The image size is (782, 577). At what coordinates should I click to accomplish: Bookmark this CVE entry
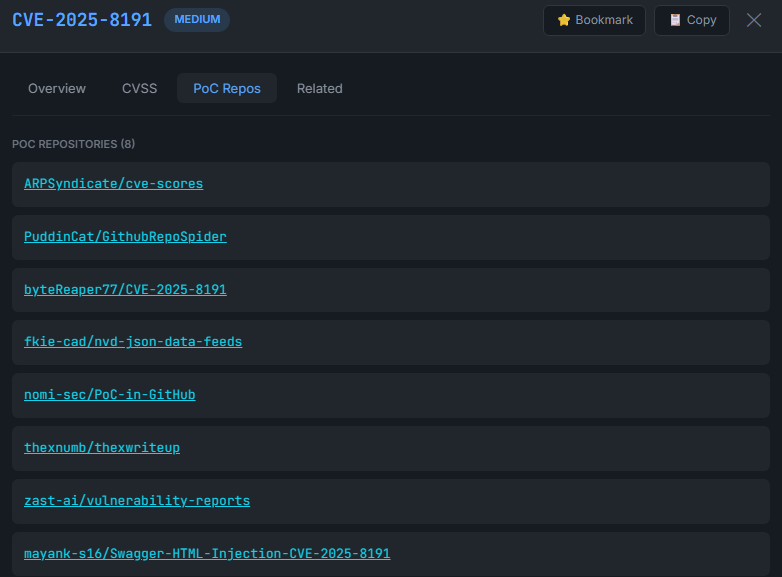(x=594, y=20)
